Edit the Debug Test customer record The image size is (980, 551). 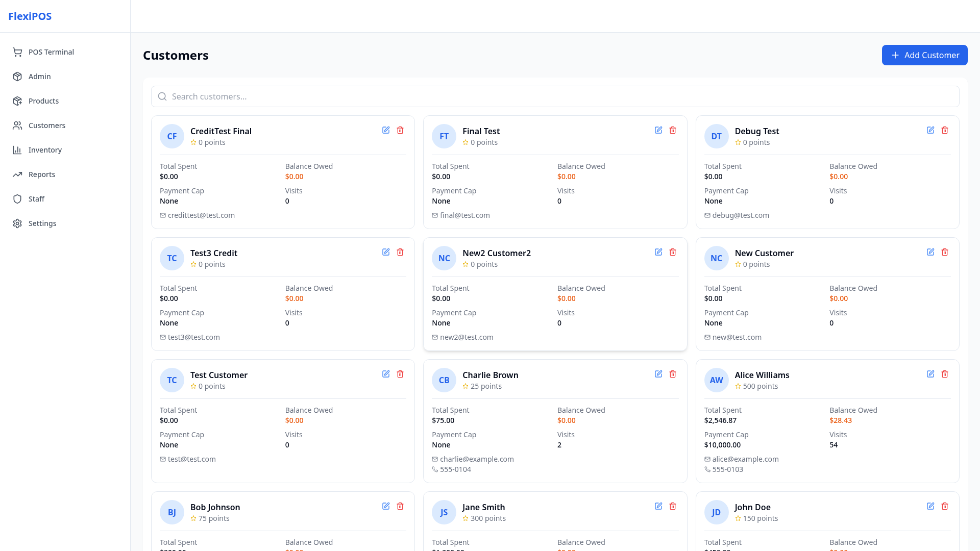[x=930, y=130]
